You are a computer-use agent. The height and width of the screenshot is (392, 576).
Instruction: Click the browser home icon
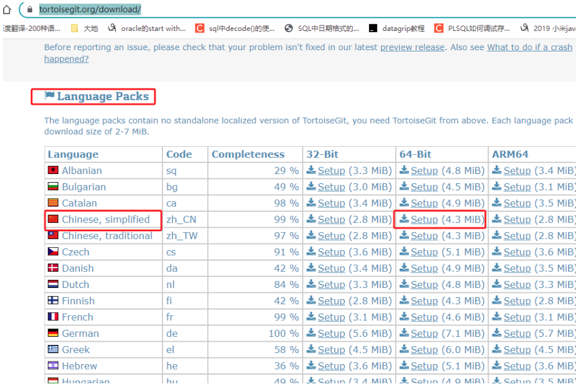tap(7, 9)
